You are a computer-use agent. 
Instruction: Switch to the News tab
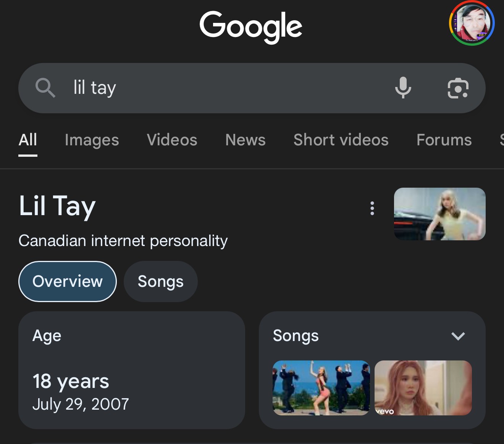click(246, 140)
